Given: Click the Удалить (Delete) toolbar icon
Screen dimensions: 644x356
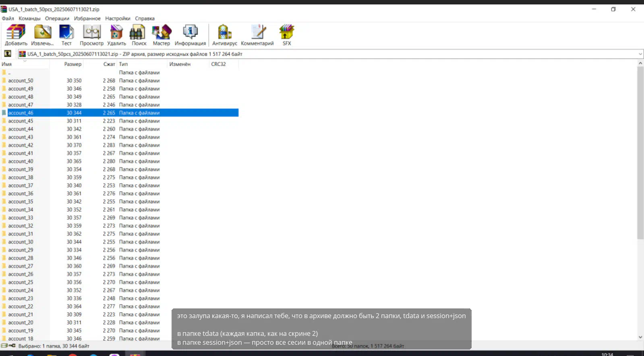Looking at the screenshot, I should pos(116,35).
